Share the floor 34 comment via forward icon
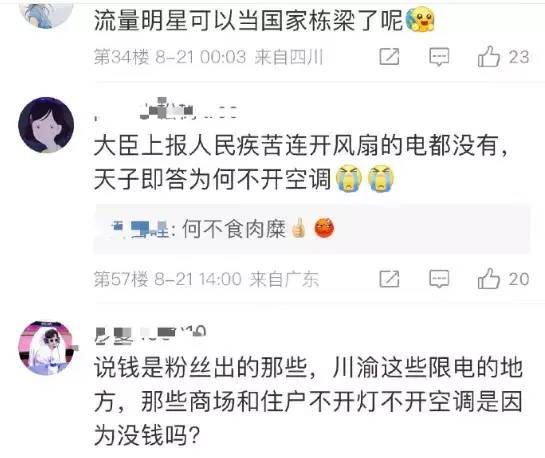The width and height of the screenshot is (545, 458). coord(389,57)
